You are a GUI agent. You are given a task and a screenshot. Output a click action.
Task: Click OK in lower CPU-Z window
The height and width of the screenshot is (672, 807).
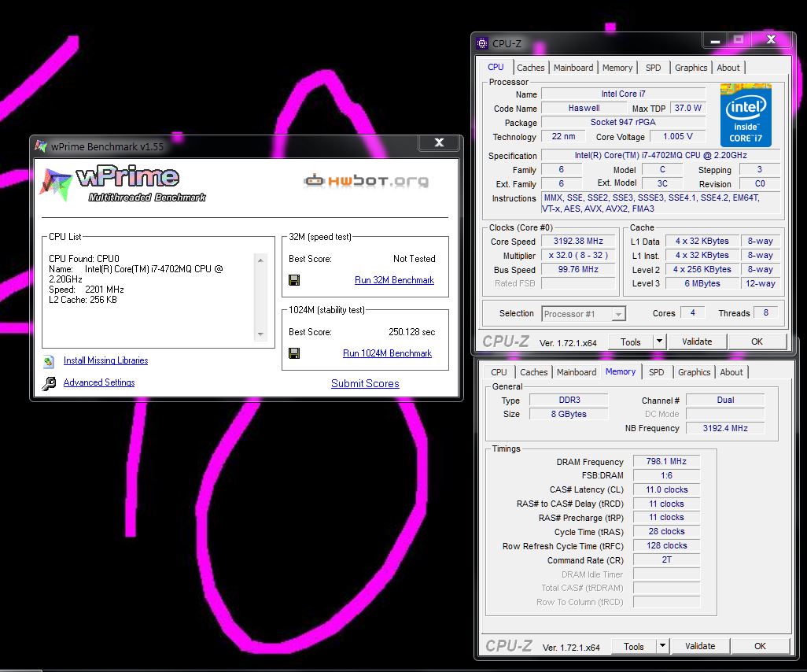pyautogui.click(x=760, y=646)
